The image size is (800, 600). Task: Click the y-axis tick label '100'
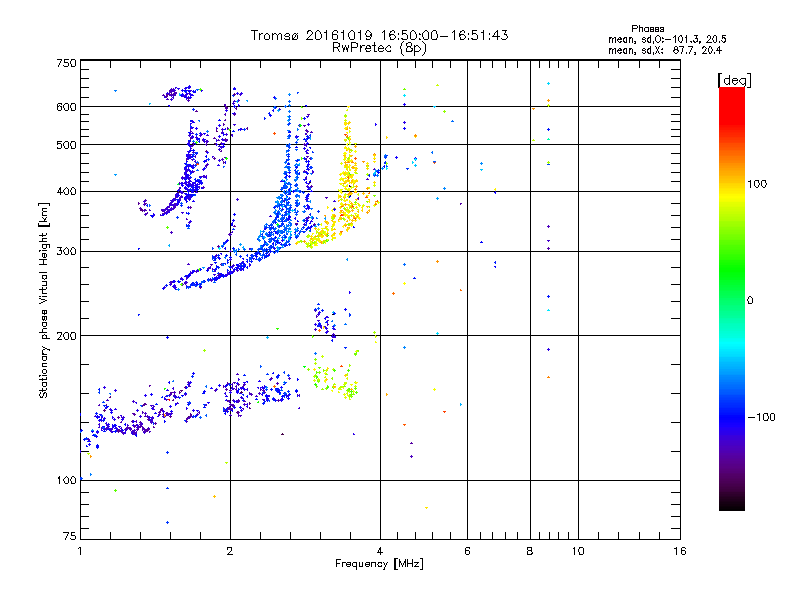tap(66, 481)
